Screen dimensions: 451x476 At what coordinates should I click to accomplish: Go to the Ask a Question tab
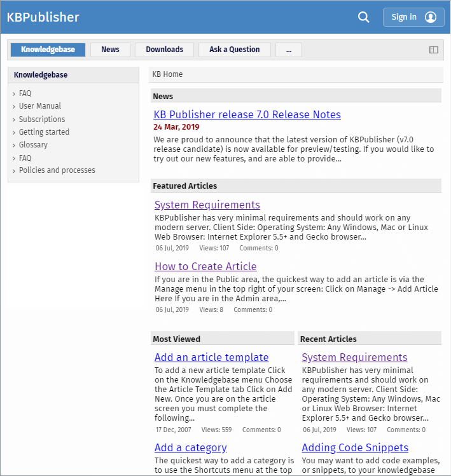pyautogui.click(x=234, y=50)
